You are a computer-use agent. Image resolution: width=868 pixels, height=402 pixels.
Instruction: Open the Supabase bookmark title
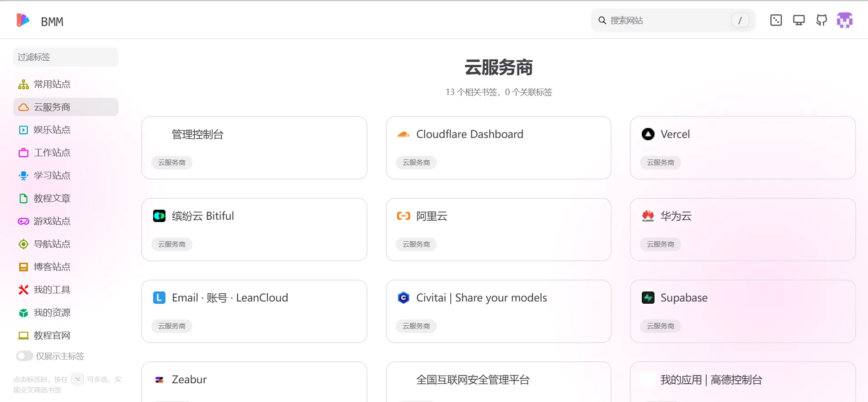pos(684,298)
